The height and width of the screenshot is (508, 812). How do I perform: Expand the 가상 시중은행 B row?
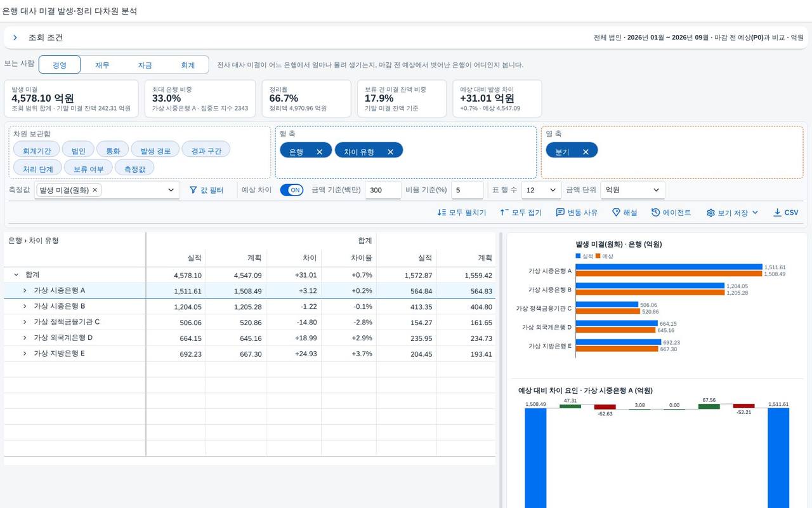coord(25,306)
